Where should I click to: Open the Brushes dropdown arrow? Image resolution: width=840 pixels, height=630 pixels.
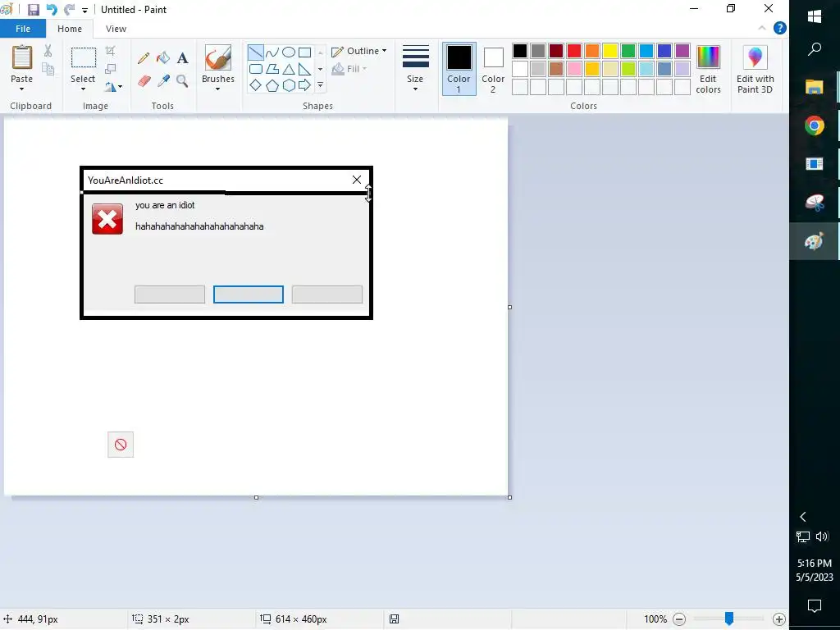point(218,89)
